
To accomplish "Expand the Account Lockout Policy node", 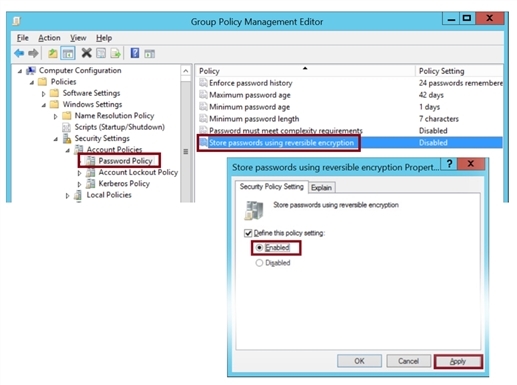I will tap(79, 173).
